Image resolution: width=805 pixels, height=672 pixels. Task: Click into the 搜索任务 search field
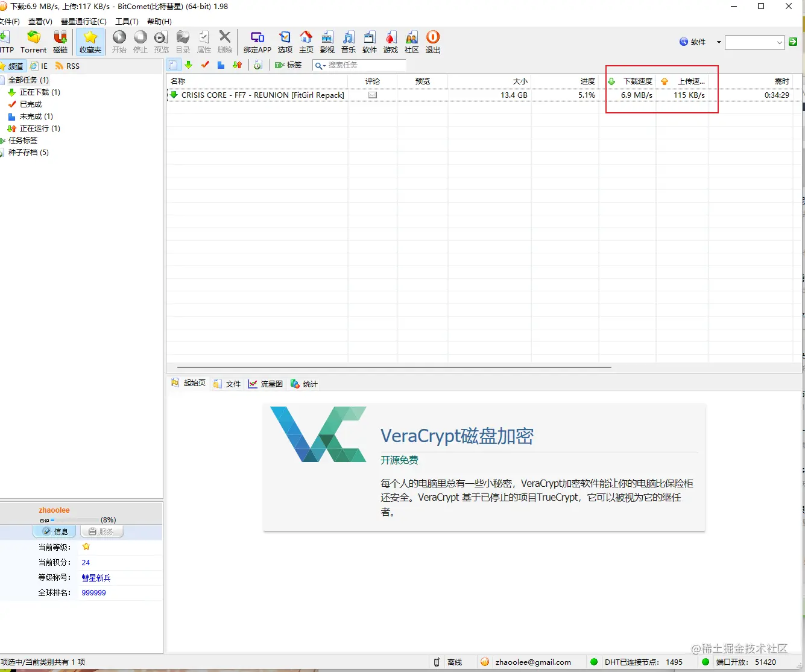click(x=367, y=65)
